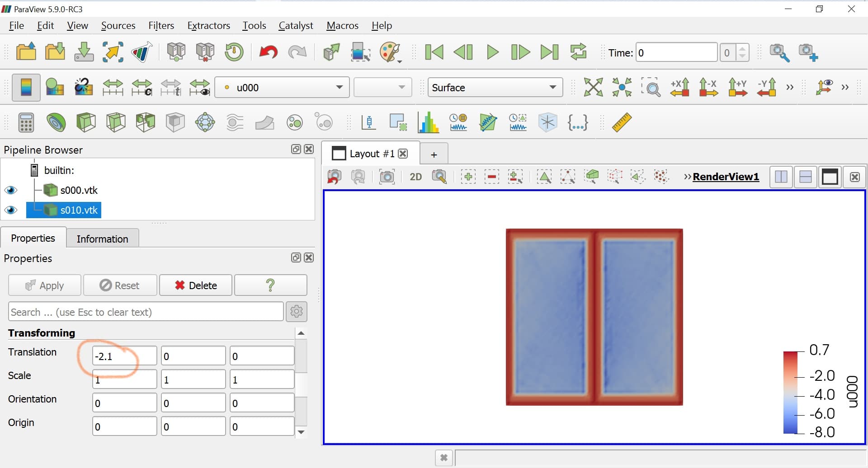This screenshot has height=468, width=868.
Task: Click the Reset Camera icon
Action: (x=593, y=87)
